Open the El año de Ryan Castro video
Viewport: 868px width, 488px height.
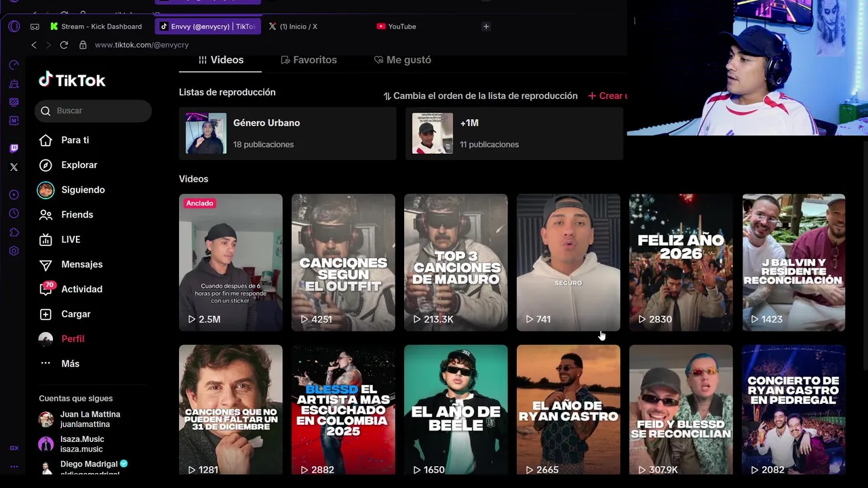568,410
